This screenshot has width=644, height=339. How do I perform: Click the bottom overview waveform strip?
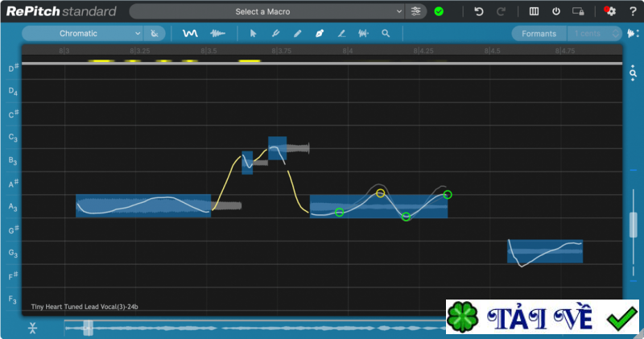point(254,328)
